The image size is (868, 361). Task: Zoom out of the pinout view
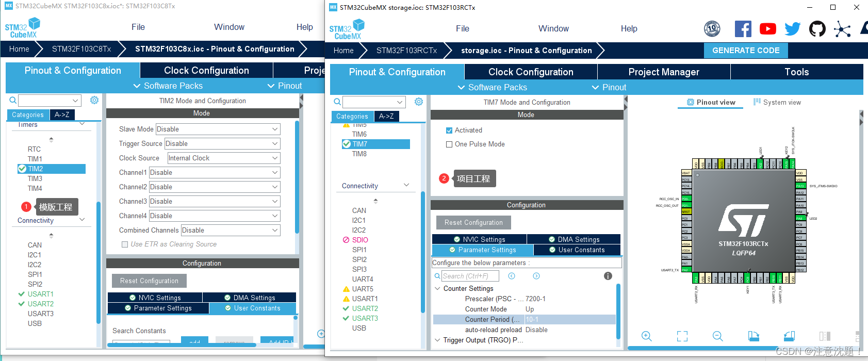point(717,336)
